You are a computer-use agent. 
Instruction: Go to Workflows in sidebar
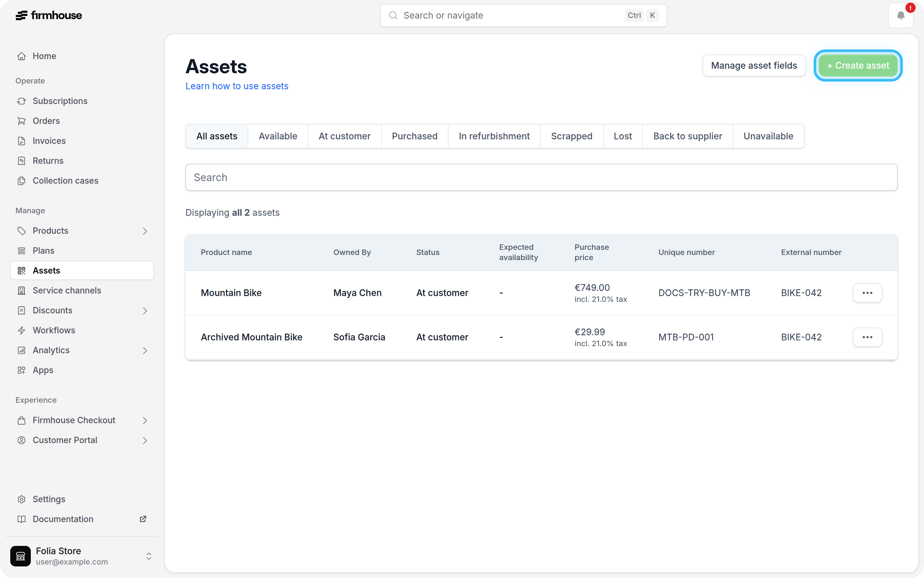tap(82, 330)
